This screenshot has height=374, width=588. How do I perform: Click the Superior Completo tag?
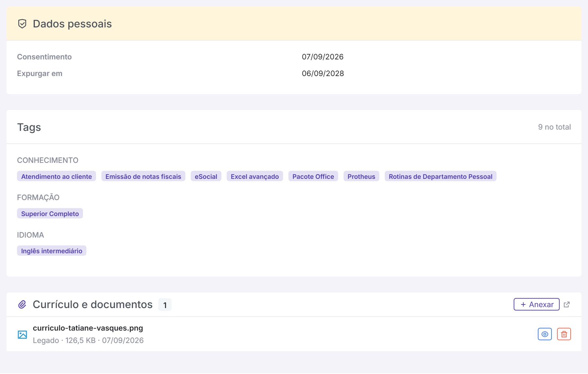tap(50, 213)
